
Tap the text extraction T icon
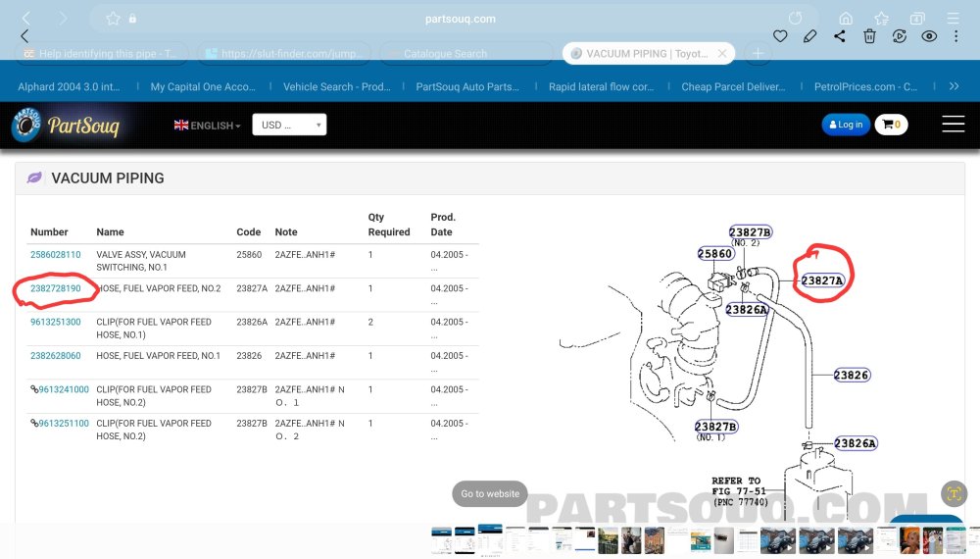954,494
